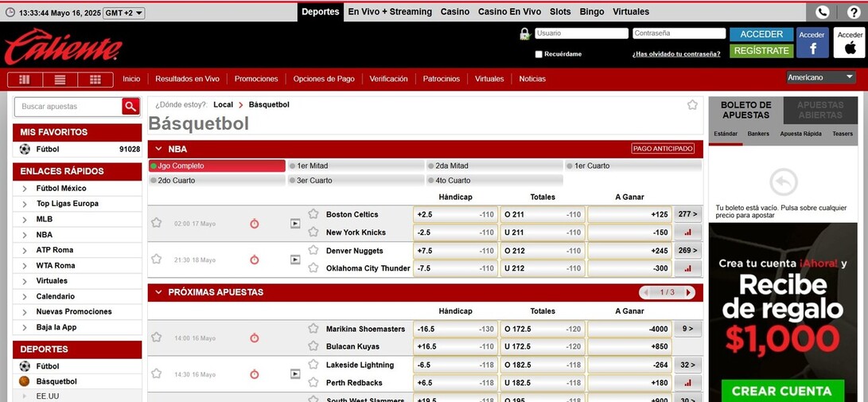The image size is (868, 402).
Task: Click the Caliente logo
Action: [x=63, y=47]
